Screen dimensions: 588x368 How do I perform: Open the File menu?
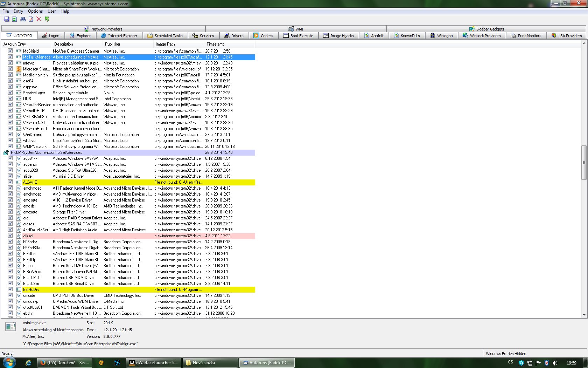6,11
